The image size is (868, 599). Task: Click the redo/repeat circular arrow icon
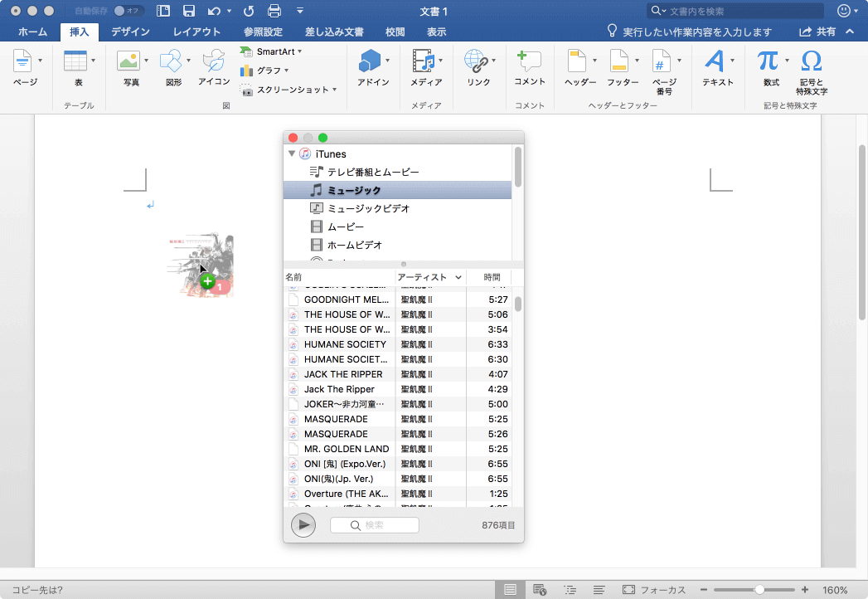249,11
